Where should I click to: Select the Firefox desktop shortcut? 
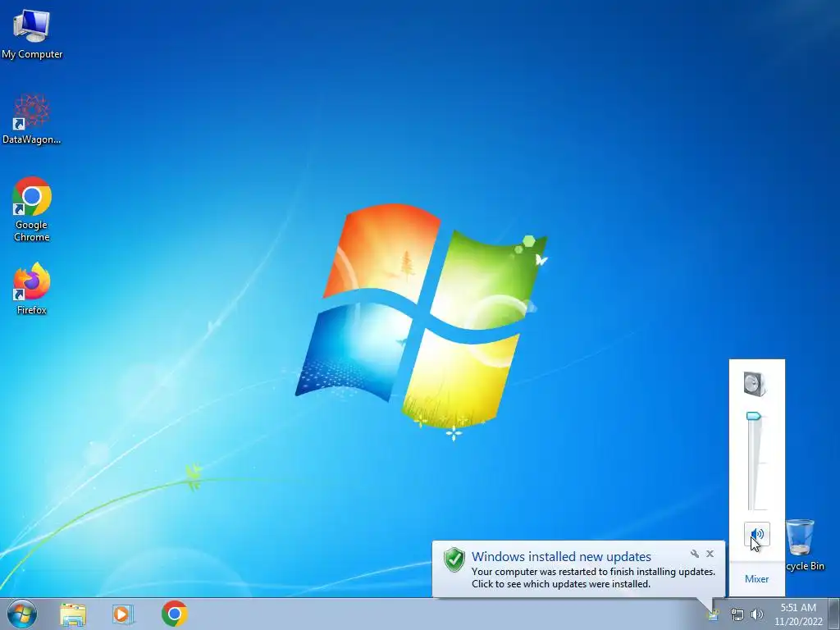click(32, 288)
